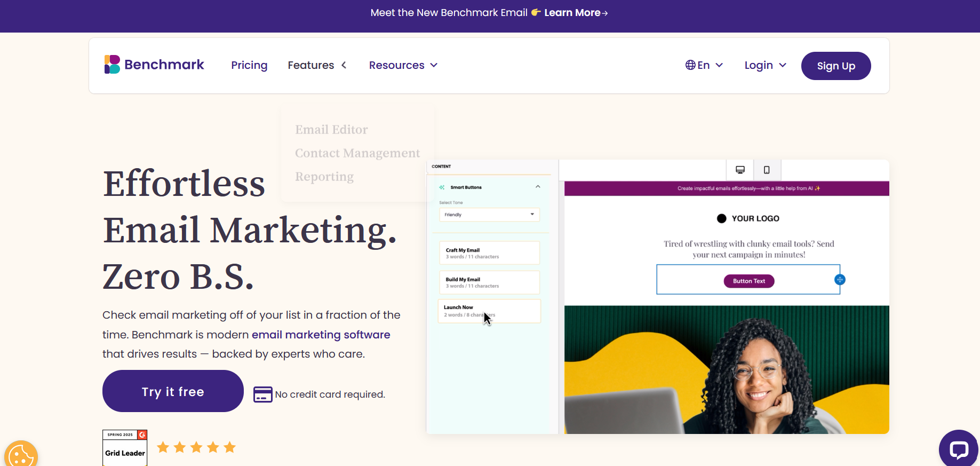Open the Resources menu
Image resolution: width=980 pixels, height=466 pixels.
pyautogui.click(x=397, y=65)
